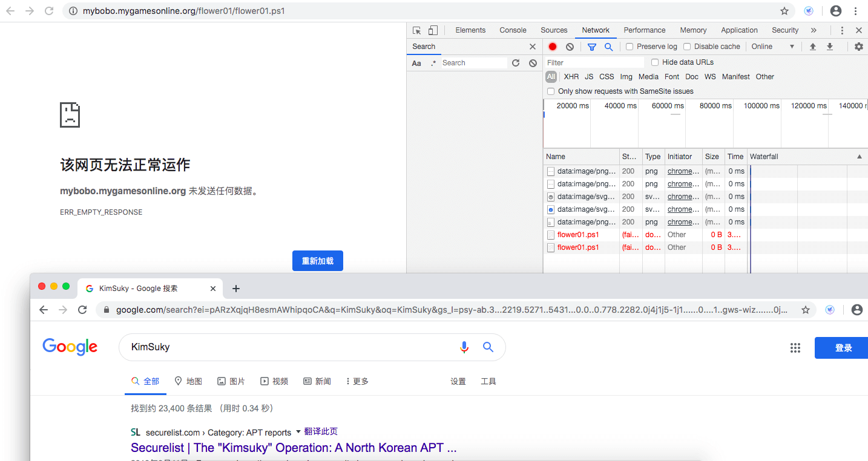Switch to the Elements tab in DevTools

[470, 30]
